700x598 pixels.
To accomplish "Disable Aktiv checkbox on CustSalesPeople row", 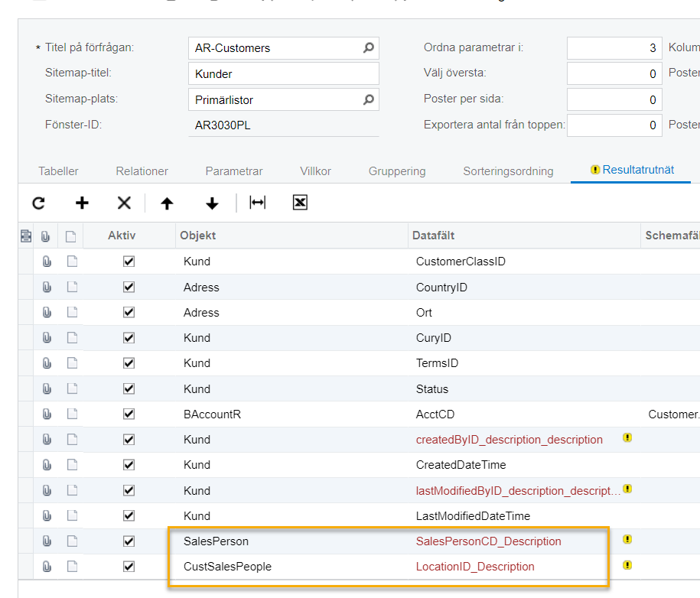I will point(129,567).
